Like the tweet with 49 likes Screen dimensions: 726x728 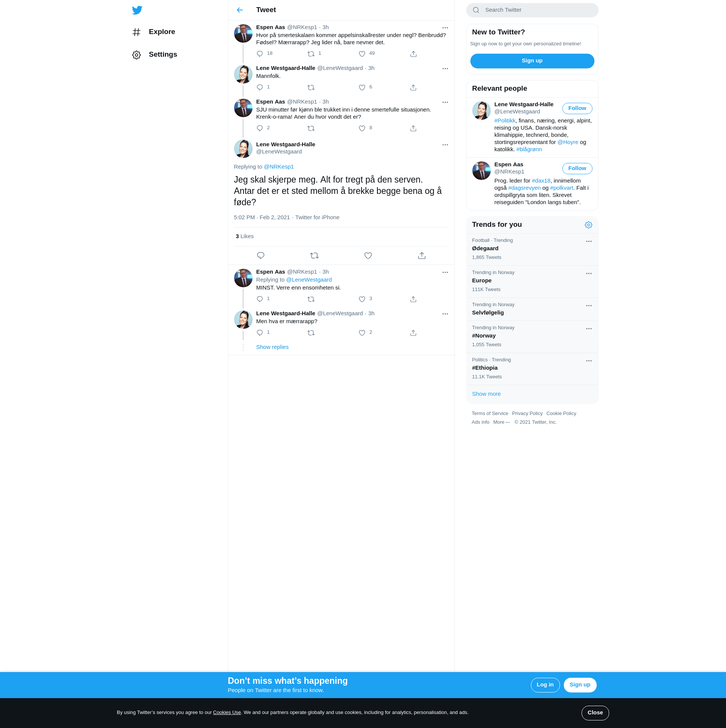coord(362,54)
